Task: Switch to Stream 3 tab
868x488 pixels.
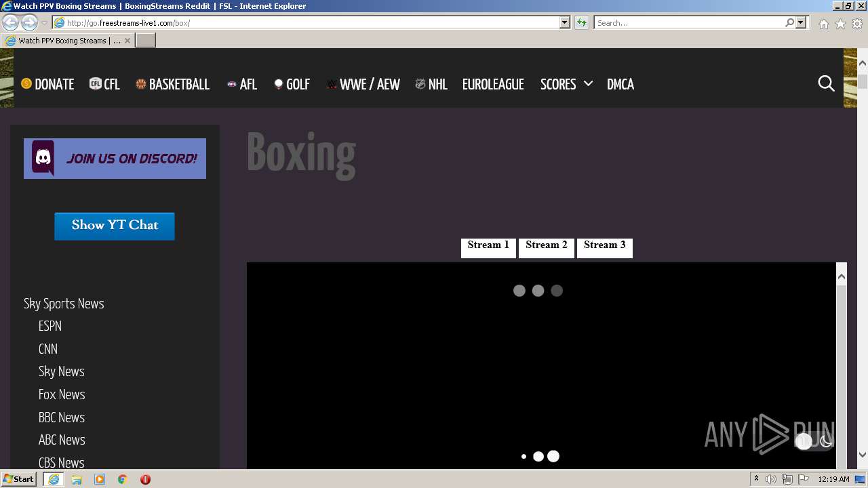Action: tap(605, 247)
